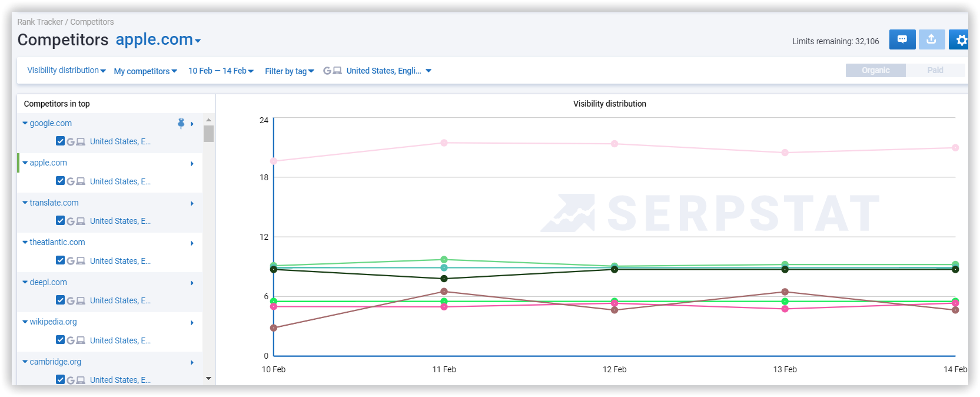Uncheck the google.com United States checkbox

tap(60, 141)
